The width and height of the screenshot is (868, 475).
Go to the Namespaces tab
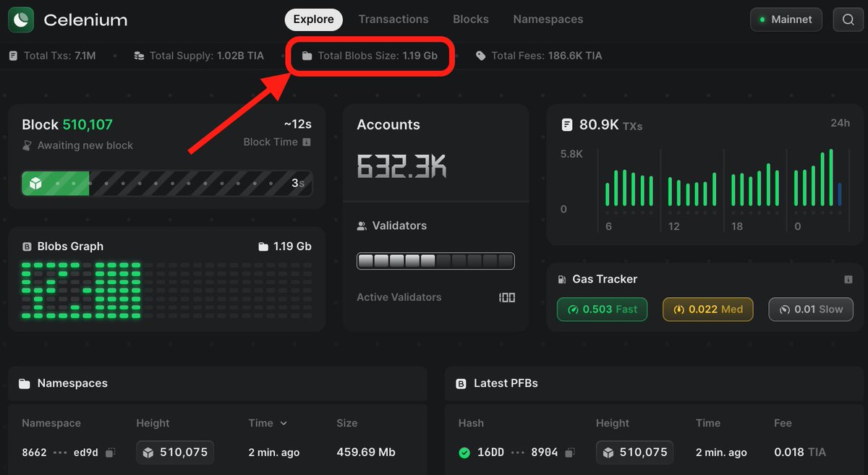(x=548, y=20)
